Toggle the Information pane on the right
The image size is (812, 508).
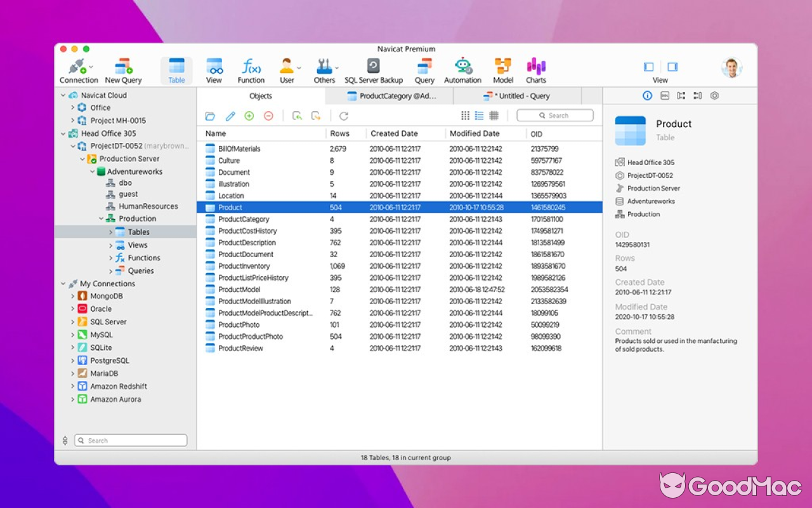646,95
